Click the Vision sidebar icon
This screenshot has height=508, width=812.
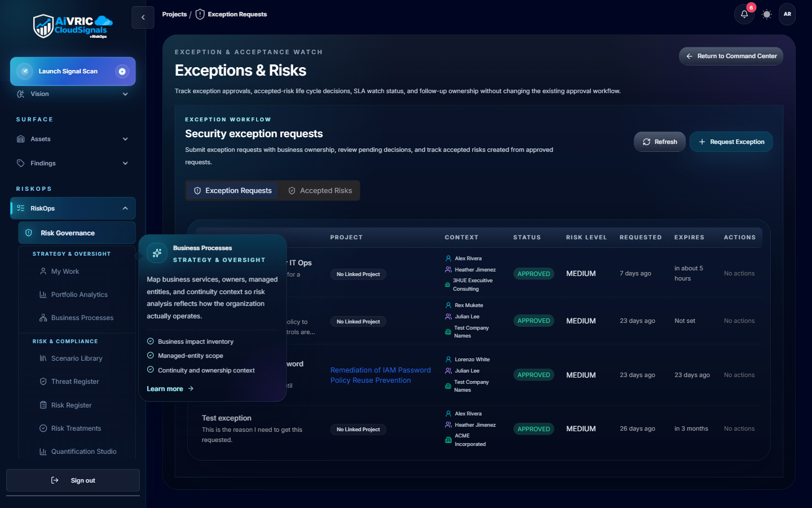click(x=21, y=94)
